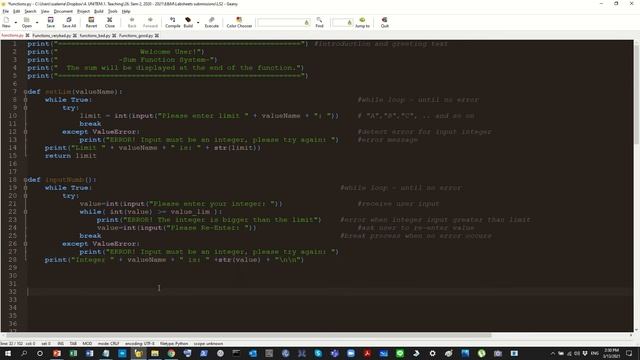Click 'mode: CRLF' in status bar
The width and height of the screenshot is (640, 360).
pyautogui.click(x=109, y=344)
